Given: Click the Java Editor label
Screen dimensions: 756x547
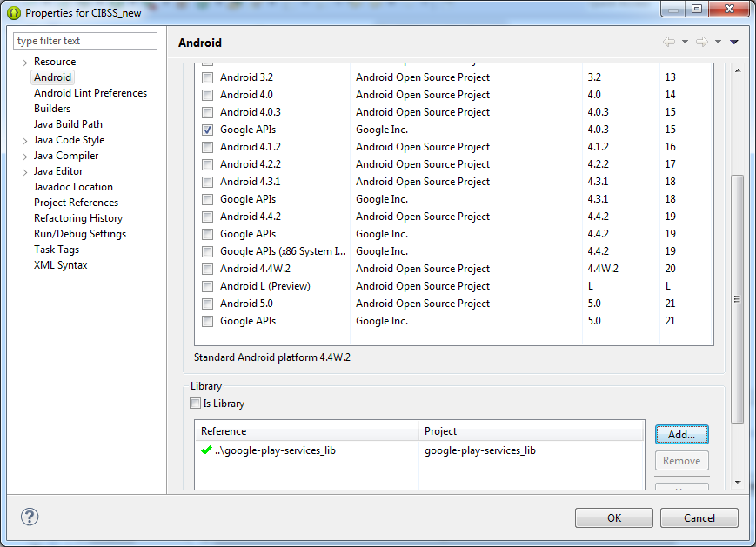Looking at the screenshot, I should [58, 171].
